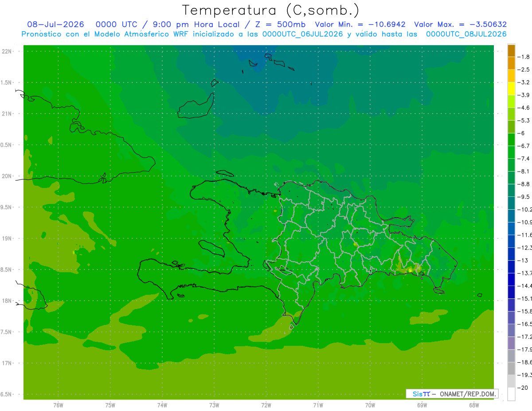The height and width of the screenshot is (411, 532).
Task: Click the '-6.7' color bar value
Action: point(524,146)
